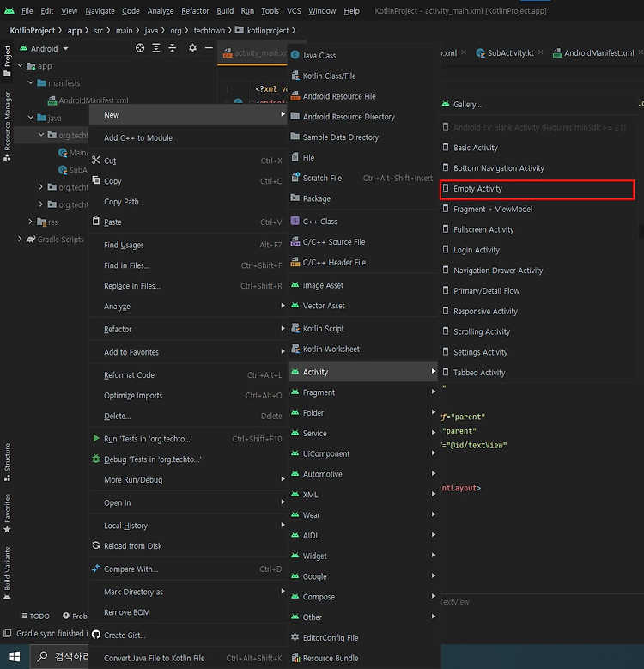Hide the Project panel with minus icon
This screenshot has width=644, height=669.
point(209,48)
